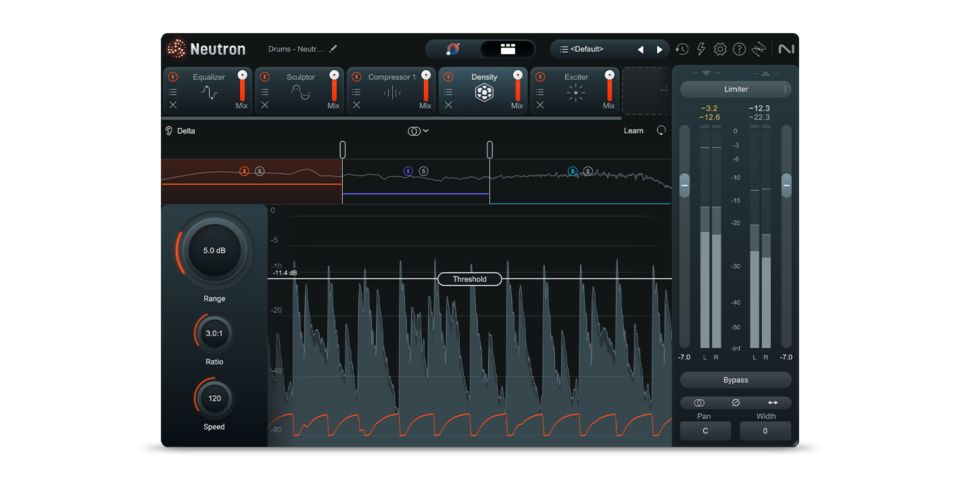This screenshot has width=960, height=480.
Task: Remove the Equalizer module with X icon
Action: 173,105
